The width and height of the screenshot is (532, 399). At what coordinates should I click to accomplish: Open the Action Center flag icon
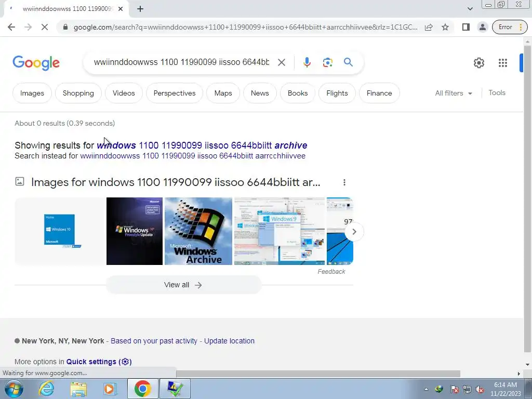point(454,389)
